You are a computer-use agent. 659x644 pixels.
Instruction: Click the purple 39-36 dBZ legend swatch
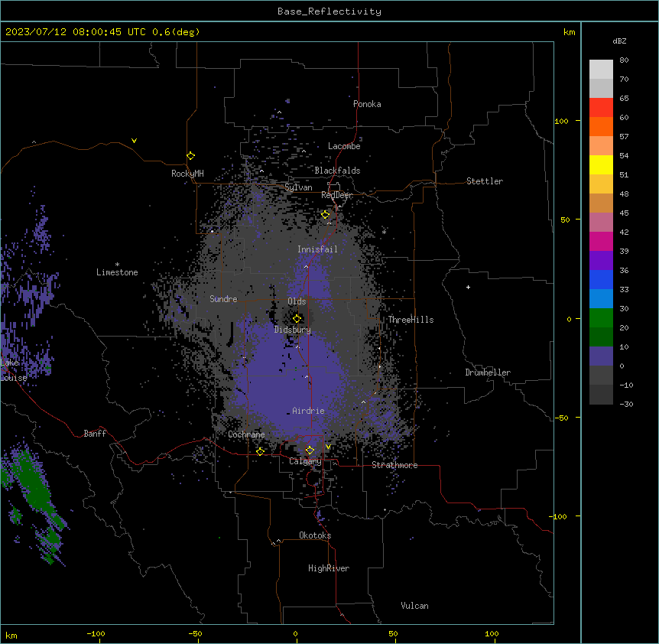click(x=601, y=261)
